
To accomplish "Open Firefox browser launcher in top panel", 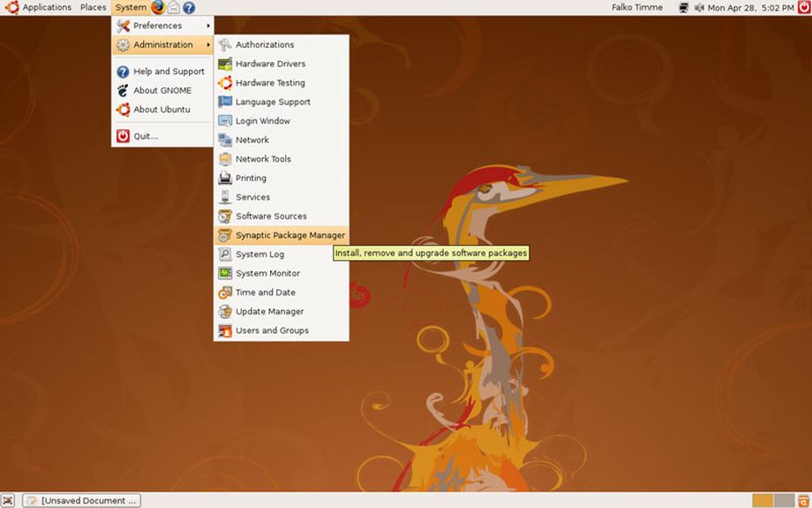I will 158,7.
